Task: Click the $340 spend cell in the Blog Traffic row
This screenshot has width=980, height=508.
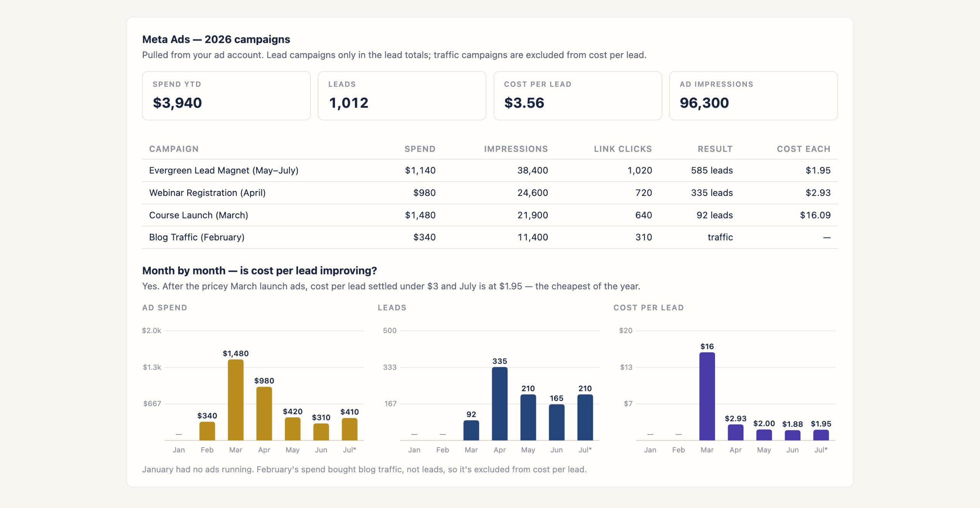Action: [x=425, y=237]
